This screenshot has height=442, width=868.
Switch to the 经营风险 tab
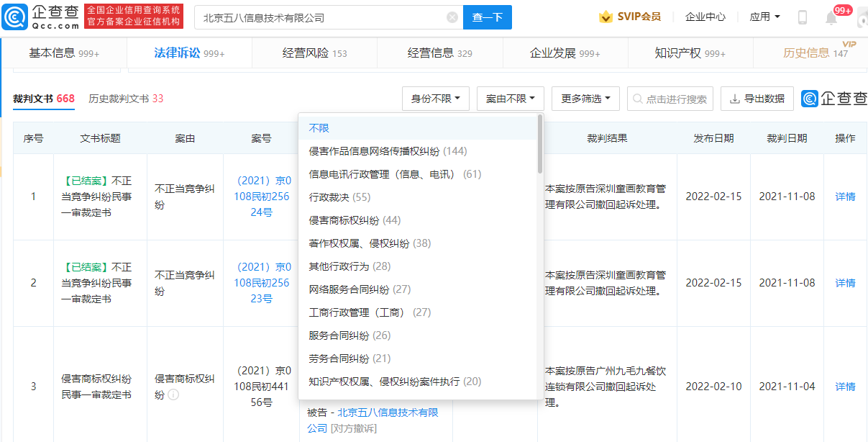click(x=314, y=53)
